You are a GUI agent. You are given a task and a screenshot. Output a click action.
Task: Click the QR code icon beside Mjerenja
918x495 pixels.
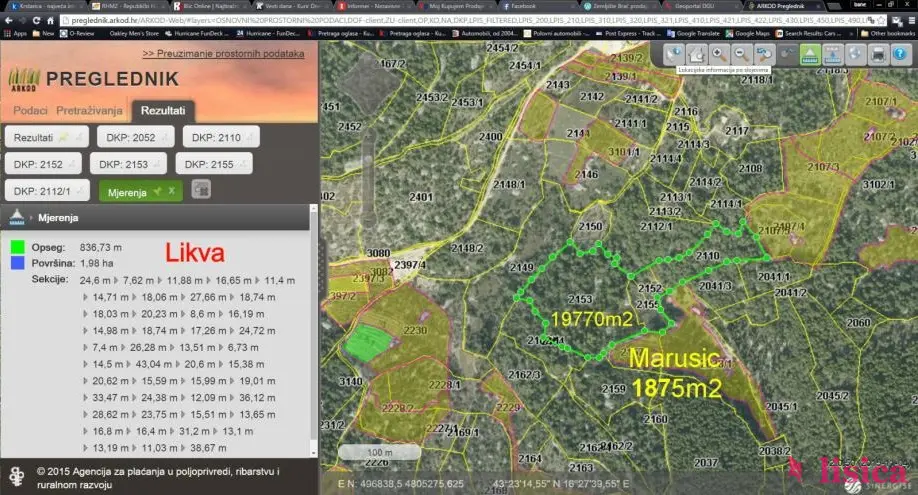201,189
